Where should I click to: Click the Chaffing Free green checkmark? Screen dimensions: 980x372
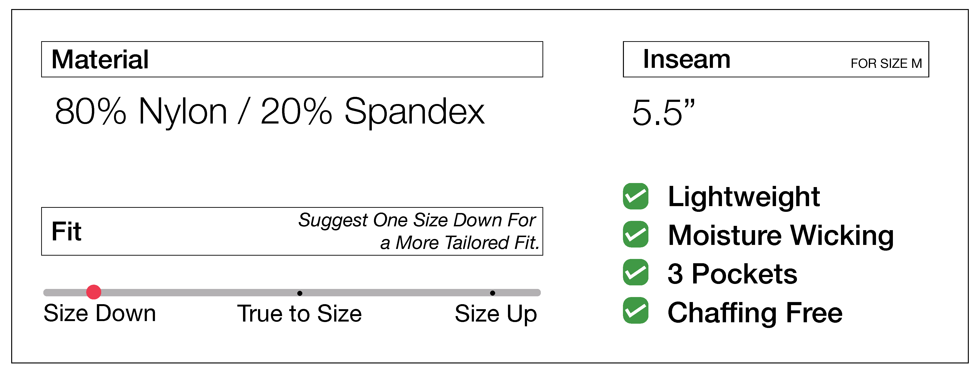click(x=635, y=310)
